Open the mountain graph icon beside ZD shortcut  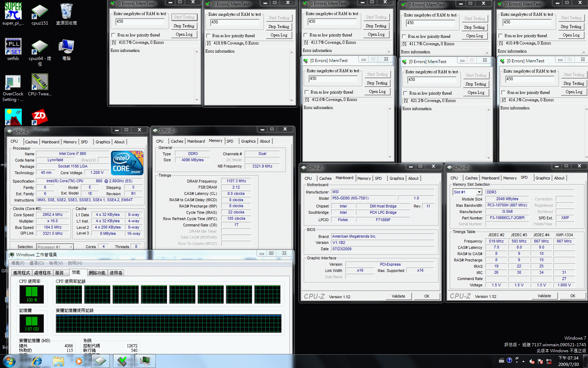[x=13, y=117]
